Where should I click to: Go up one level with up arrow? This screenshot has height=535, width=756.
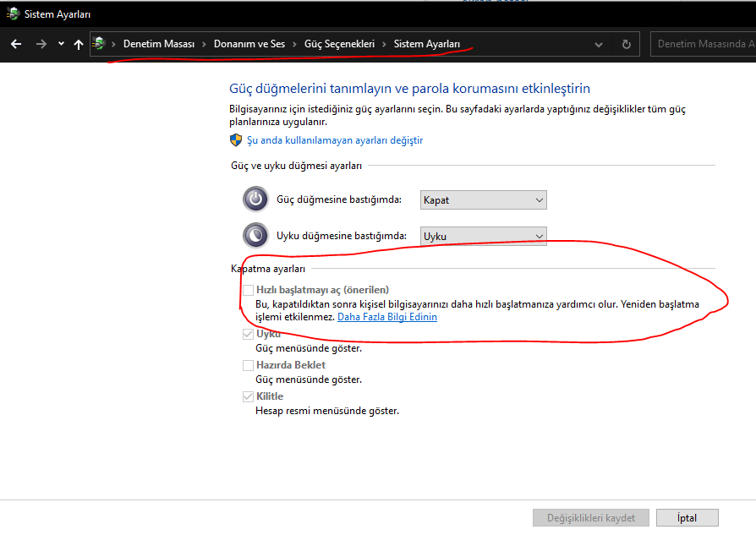[78, 44]
